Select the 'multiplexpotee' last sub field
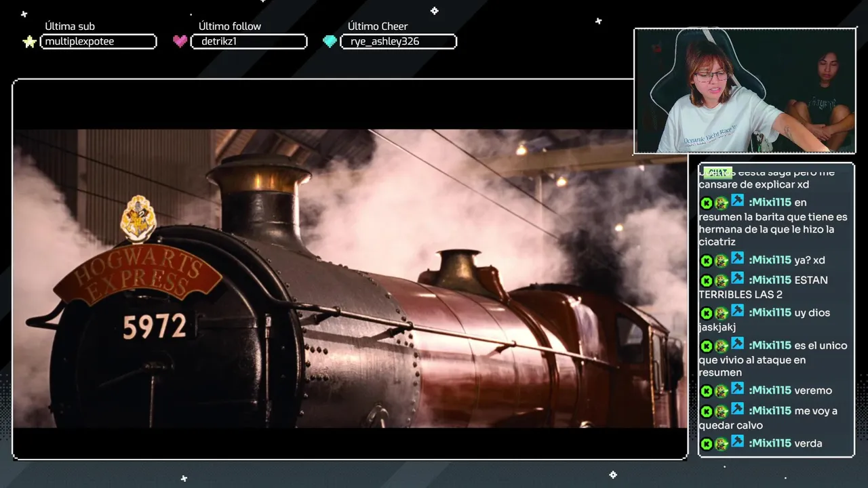The height and width of the screenshot is (488, 868). coord(98,41)
